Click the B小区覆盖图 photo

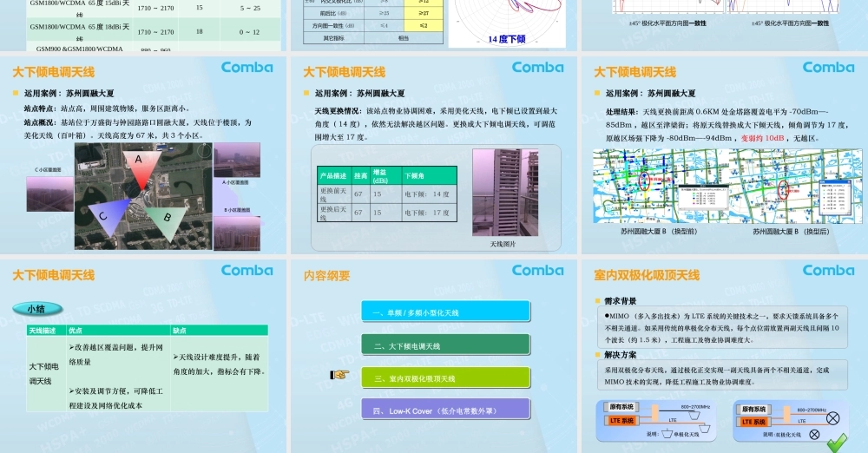pos(237,233)
